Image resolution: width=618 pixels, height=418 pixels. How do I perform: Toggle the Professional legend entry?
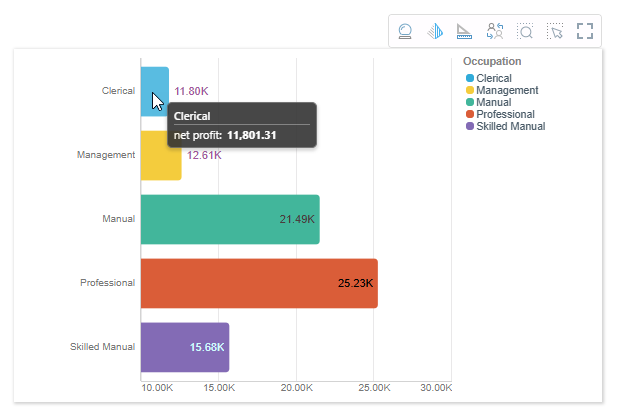(x=505, y=114)
